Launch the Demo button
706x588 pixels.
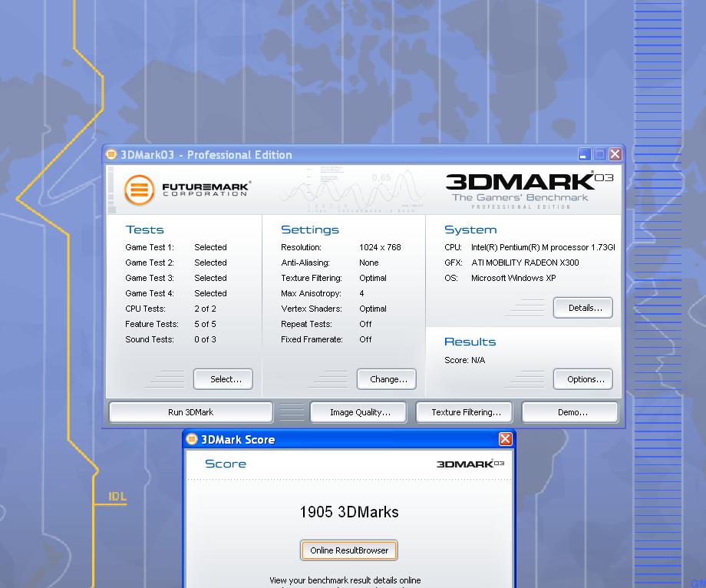point(570,412)
